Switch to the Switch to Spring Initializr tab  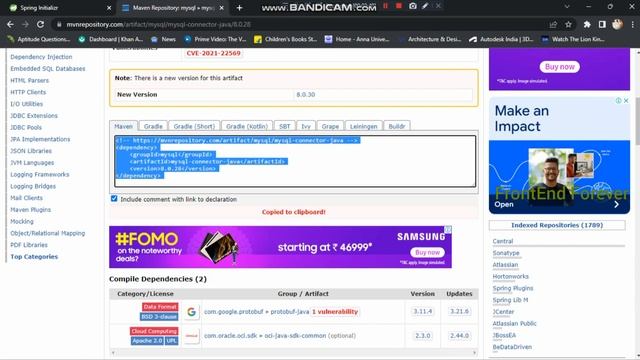pos(59,8)
